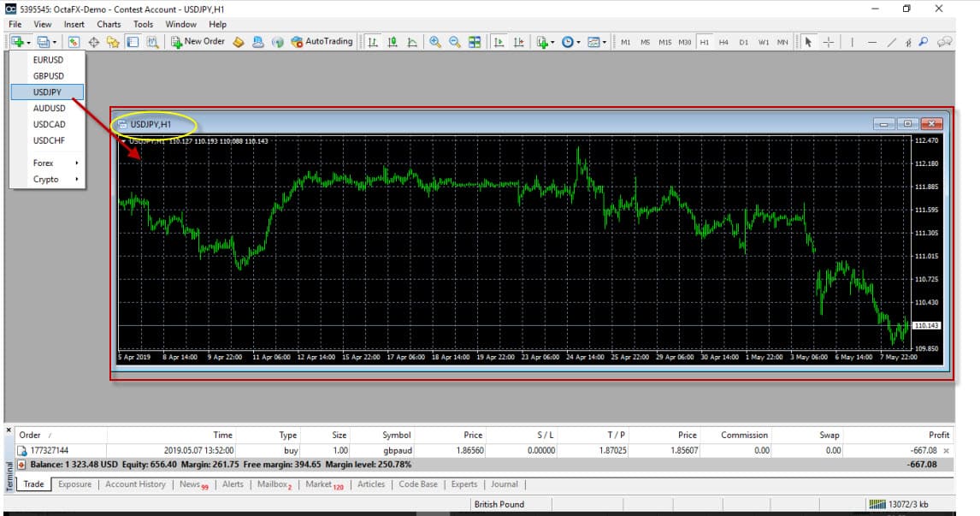
Task: Open the Charts menu
Action: pyautogui.click(x=109, y=24)
